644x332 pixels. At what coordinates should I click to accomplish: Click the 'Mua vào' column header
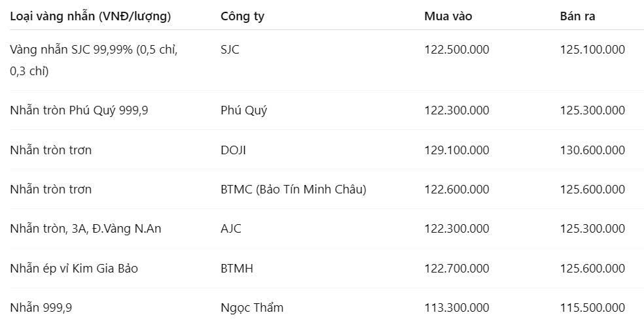(x=448, y=16)
